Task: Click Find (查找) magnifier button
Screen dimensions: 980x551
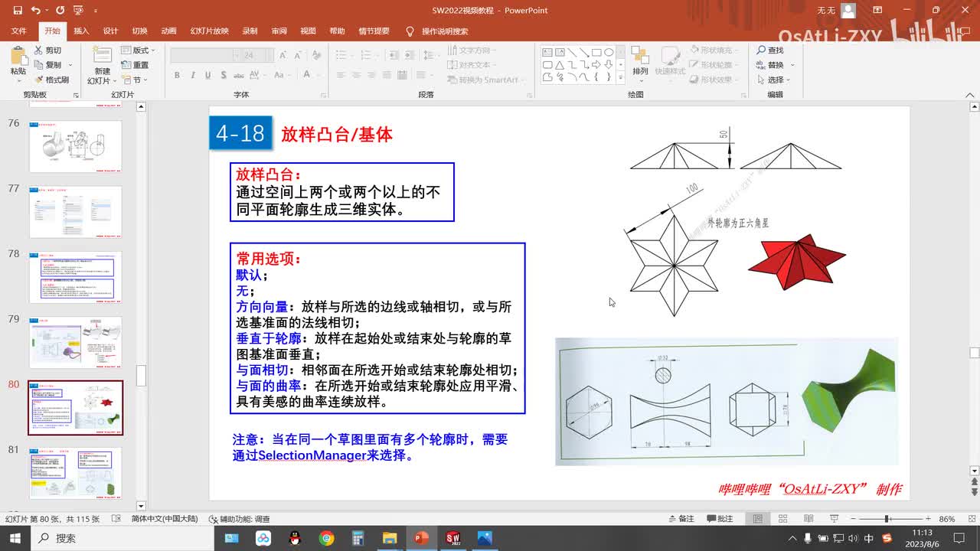Action: pos(770,51)
